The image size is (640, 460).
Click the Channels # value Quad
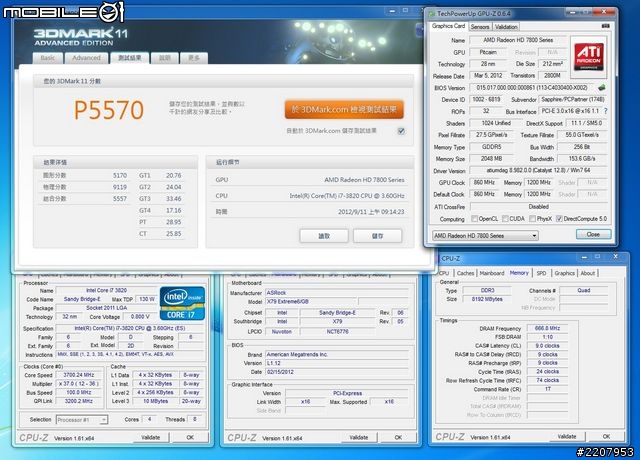(584, 290)
